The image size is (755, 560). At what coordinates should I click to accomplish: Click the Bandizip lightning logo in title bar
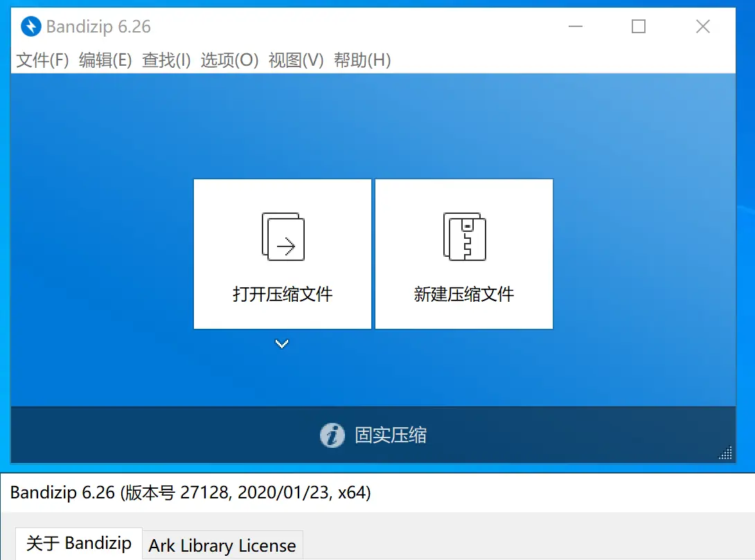pyautogui.click(x=31, y=27)
